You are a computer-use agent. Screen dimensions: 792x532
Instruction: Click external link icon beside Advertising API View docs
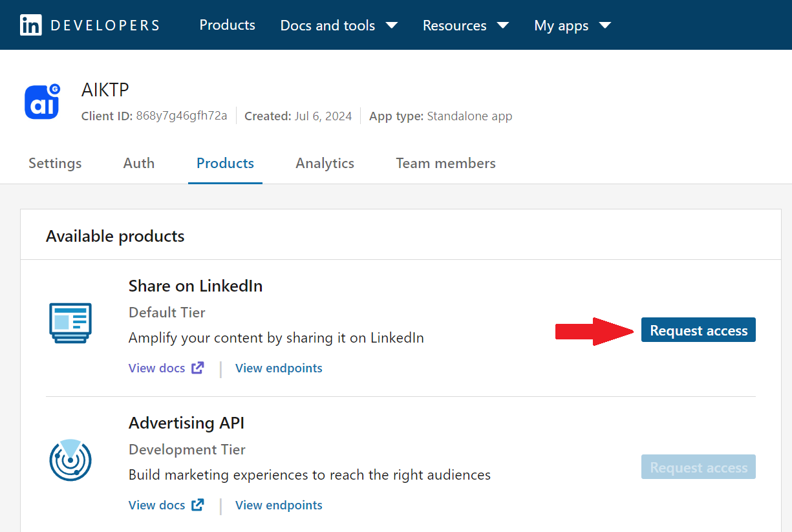click(x=198, y=505)
